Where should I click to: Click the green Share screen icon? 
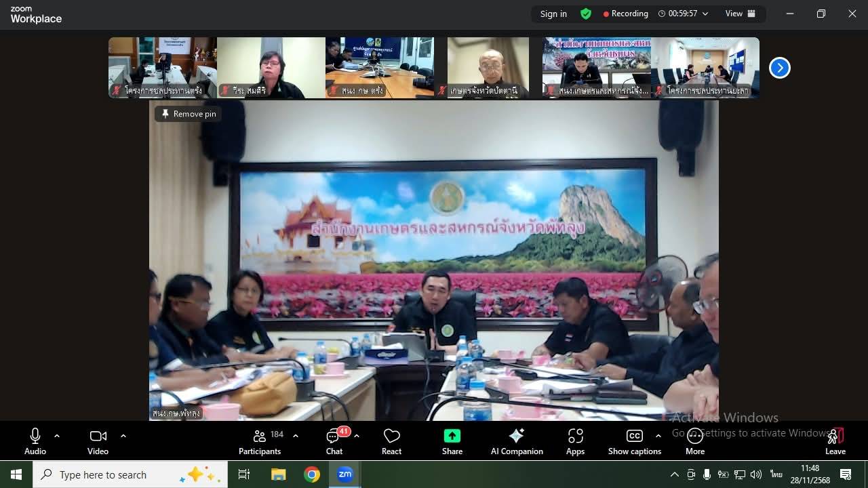tap(452, 436)
